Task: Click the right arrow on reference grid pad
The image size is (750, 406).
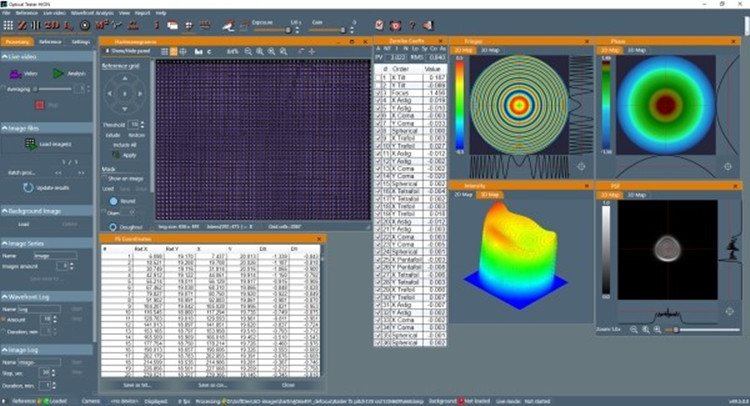Action: (x=140, y=94)
